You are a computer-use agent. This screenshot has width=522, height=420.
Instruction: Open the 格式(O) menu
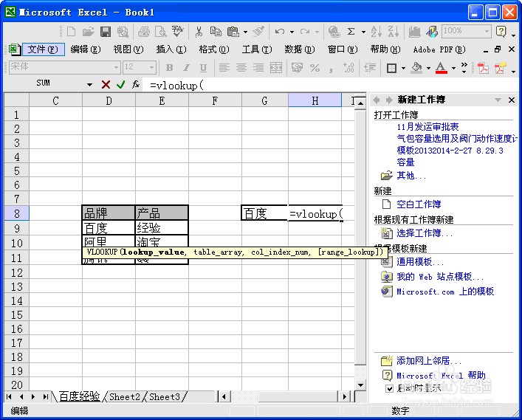tap(214, 49)
